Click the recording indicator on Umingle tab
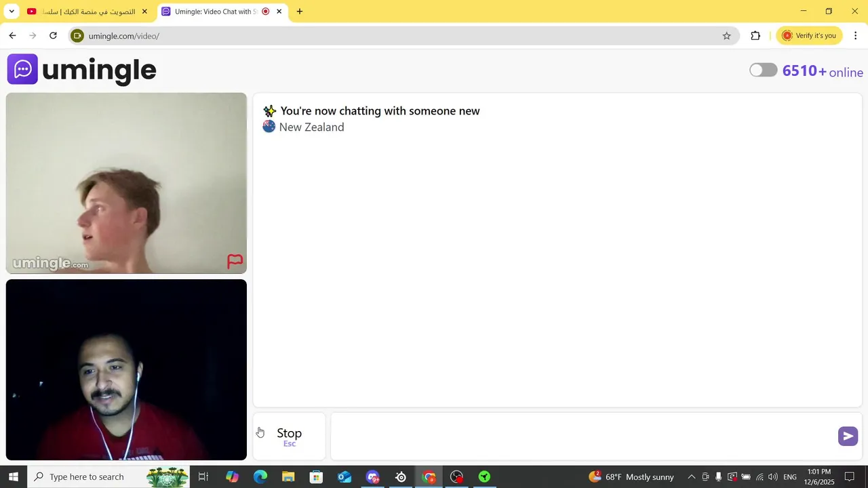 pyautogui.click(x=265, y=12)
